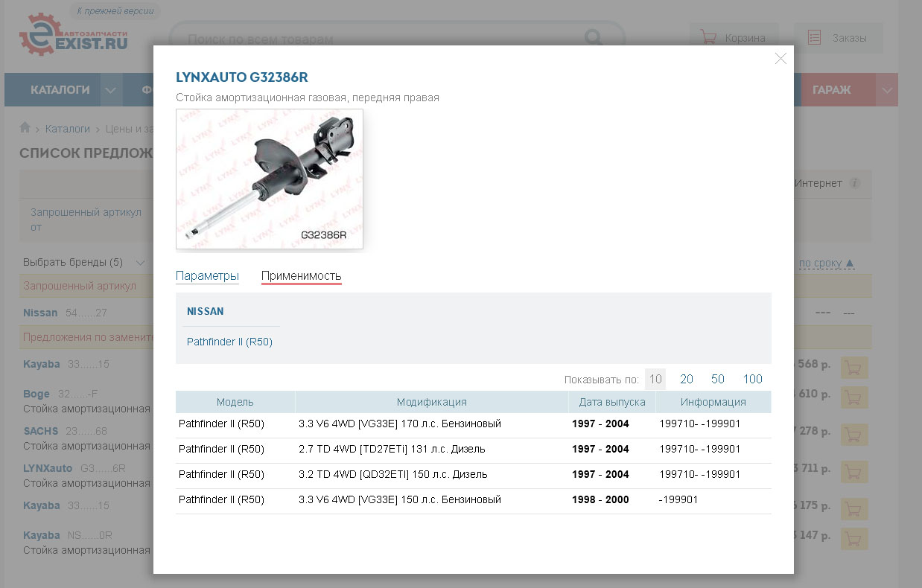The image size is (922, 588).
Task: Click the shock absorber product image
Action: (x=270, y=179)
